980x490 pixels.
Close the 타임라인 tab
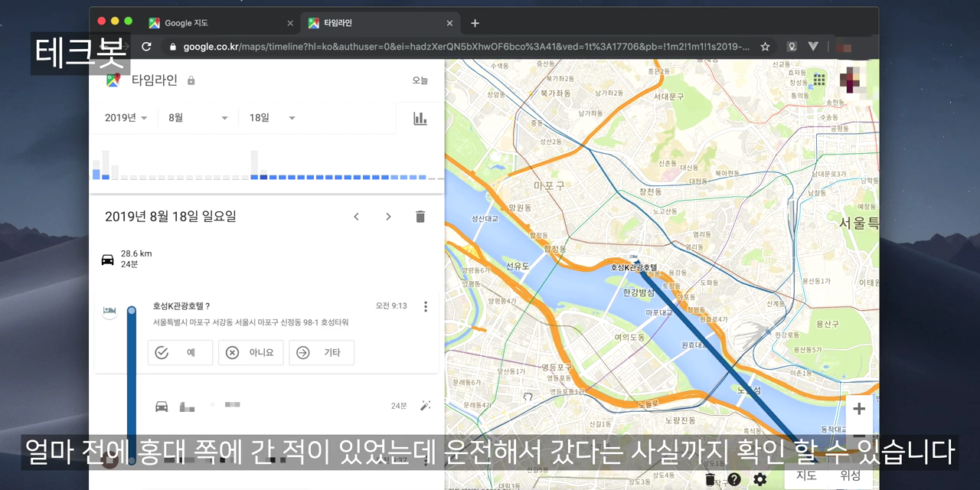click(x=449, y=23)
